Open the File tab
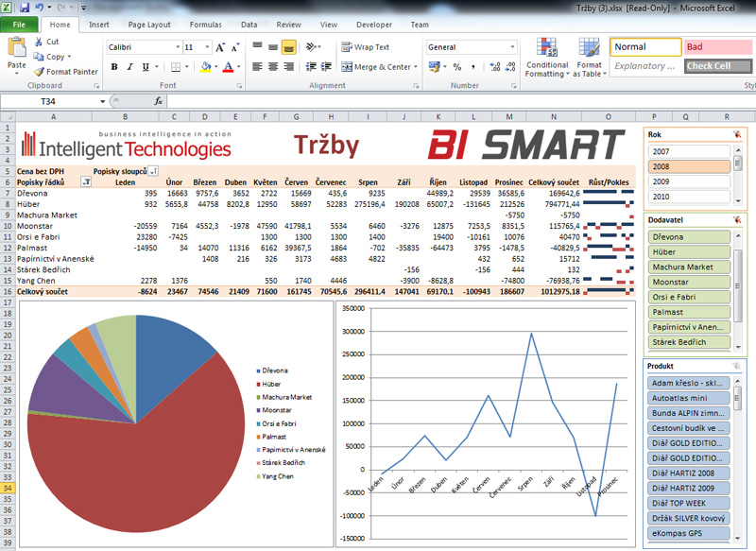The image size is (756, 551). pos(19,25)
